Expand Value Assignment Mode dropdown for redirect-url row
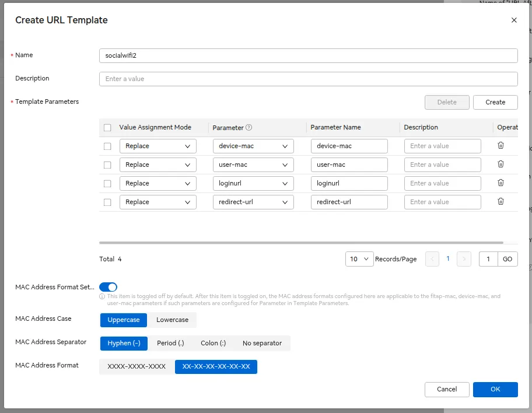 [x=157, y=202]
